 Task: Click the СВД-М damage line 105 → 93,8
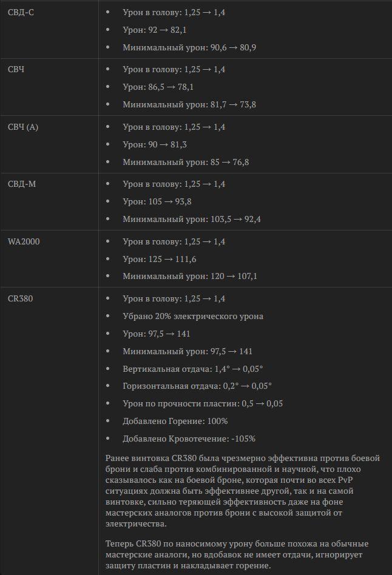click(157, 202)
